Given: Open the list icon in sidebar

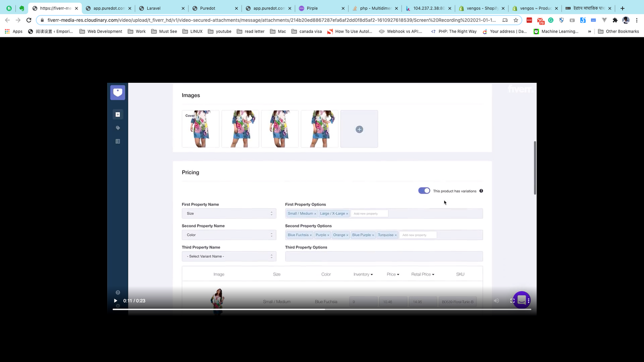Looking at the screenshot, I should coord(118,141).
